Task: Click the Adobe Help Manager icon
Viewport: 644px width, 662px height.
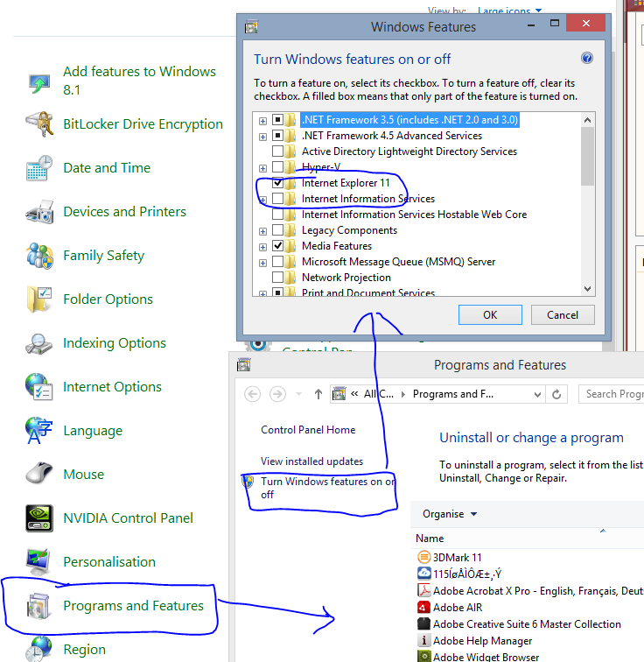Action: tap(423, 640)
